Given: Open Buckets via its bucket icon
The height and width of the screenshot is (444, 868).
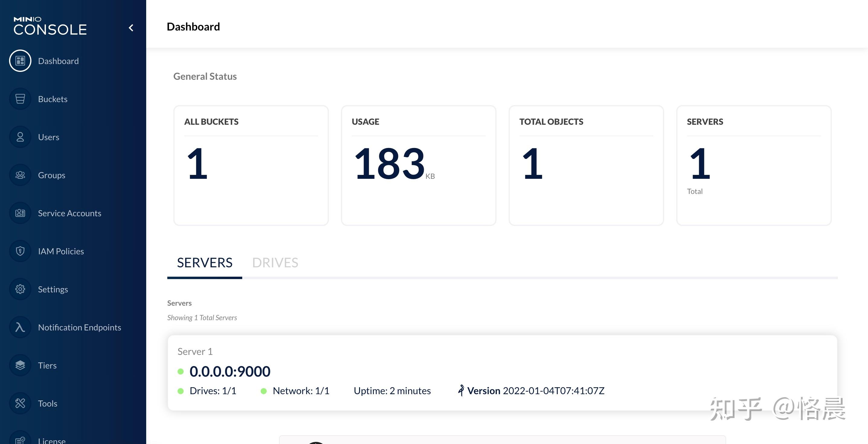Looking at the screenshot, I should (20, 99).
